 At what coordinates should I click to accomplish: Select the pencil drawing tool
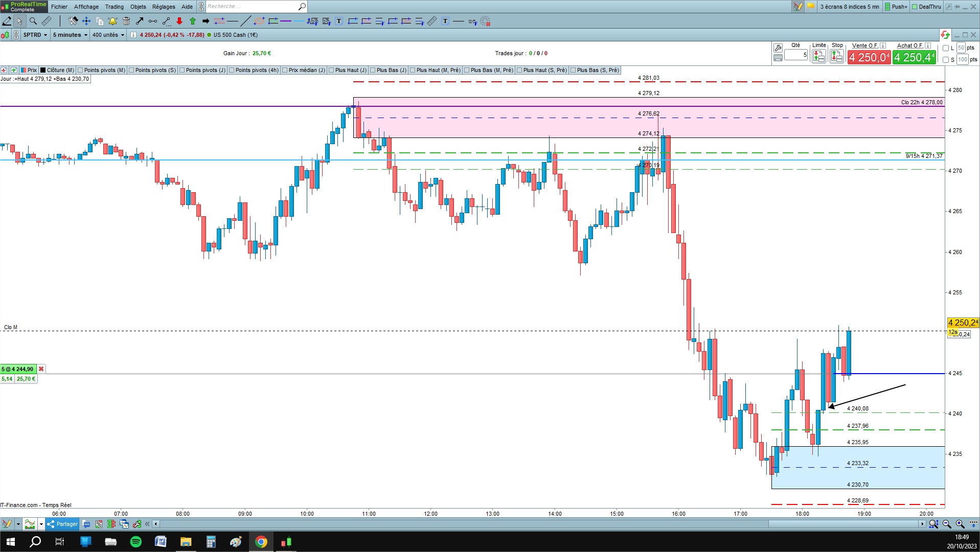click(x=7, y=21)
